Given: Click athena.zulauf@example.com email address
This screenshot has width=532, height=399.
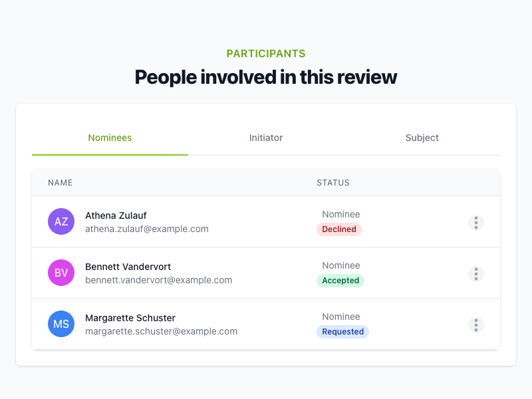Looking at the screenshot, I should pyautogui.click(x=147, y=229).
